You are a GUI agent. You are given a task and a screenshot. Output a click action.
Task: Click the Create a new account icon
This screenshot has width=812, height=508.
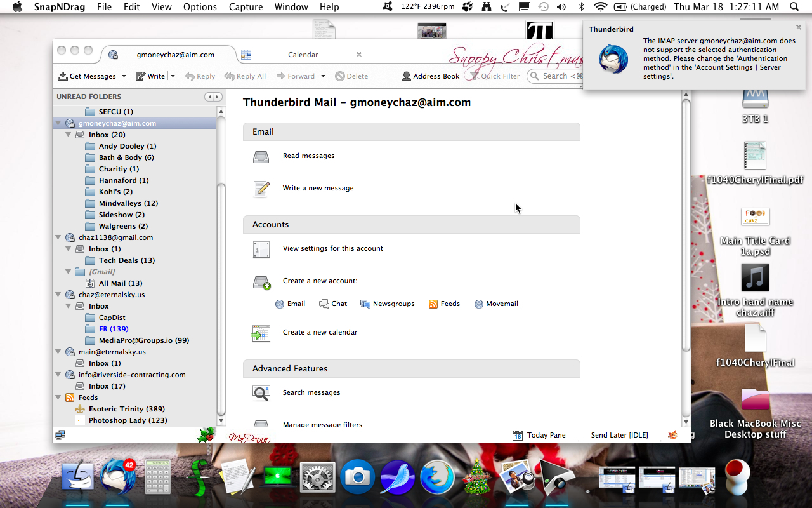click(261, 282)
